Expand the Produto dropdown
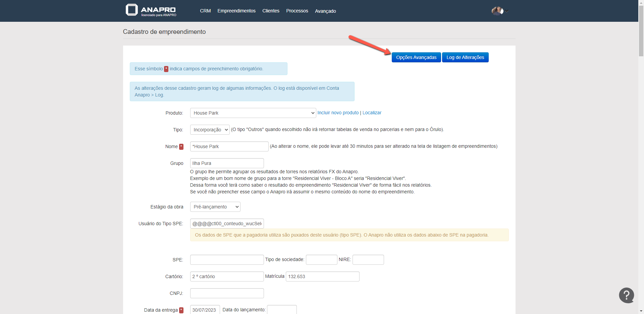Image resolution: width=644 pixels, height=314 pixels. click(x=253, y=113)
